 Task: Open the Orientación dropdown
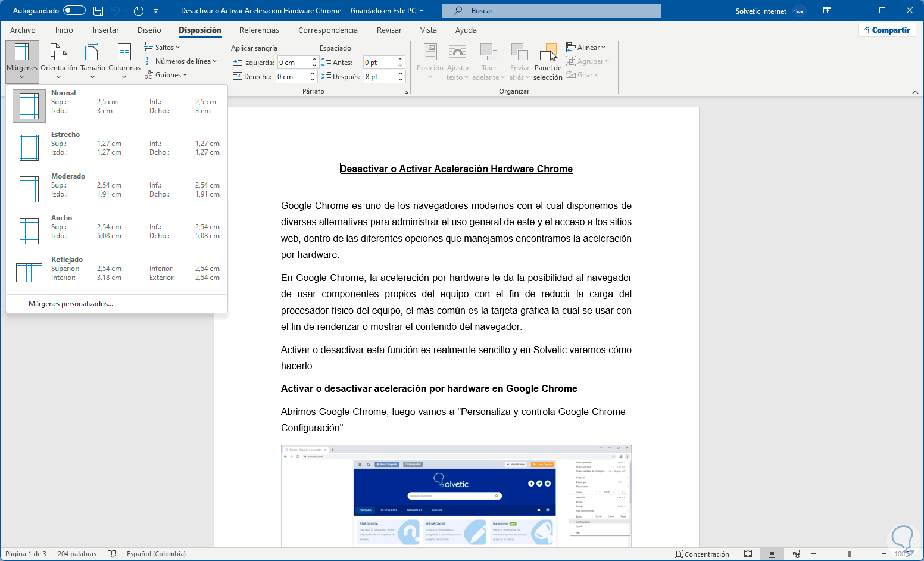[59, 60]
